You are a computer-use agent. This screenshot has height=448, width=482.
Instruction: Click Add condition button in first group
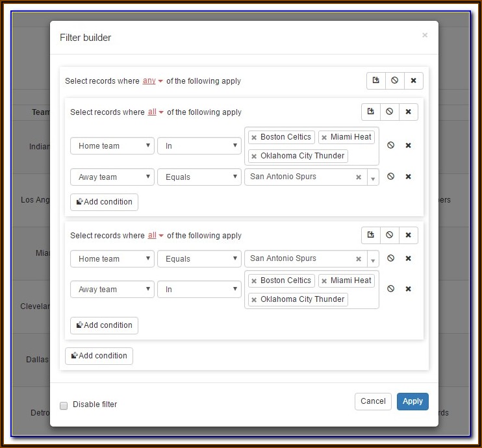tap(104, 202)
